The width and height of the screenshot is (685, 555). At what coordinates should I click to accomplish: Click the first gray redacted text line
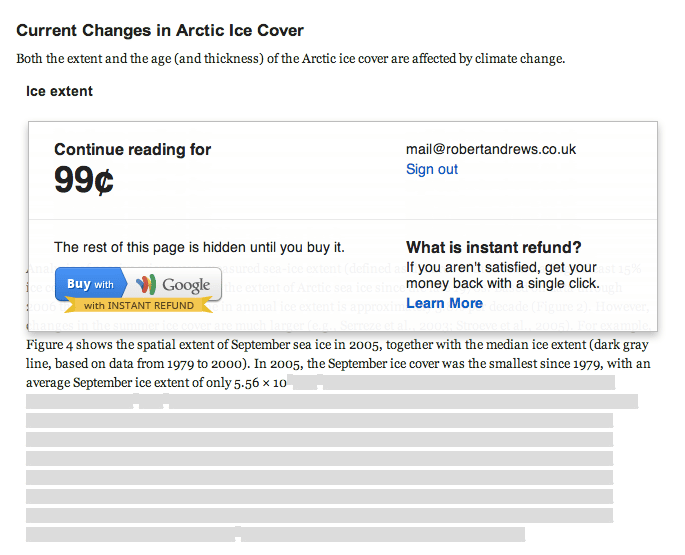coord(451,382)
